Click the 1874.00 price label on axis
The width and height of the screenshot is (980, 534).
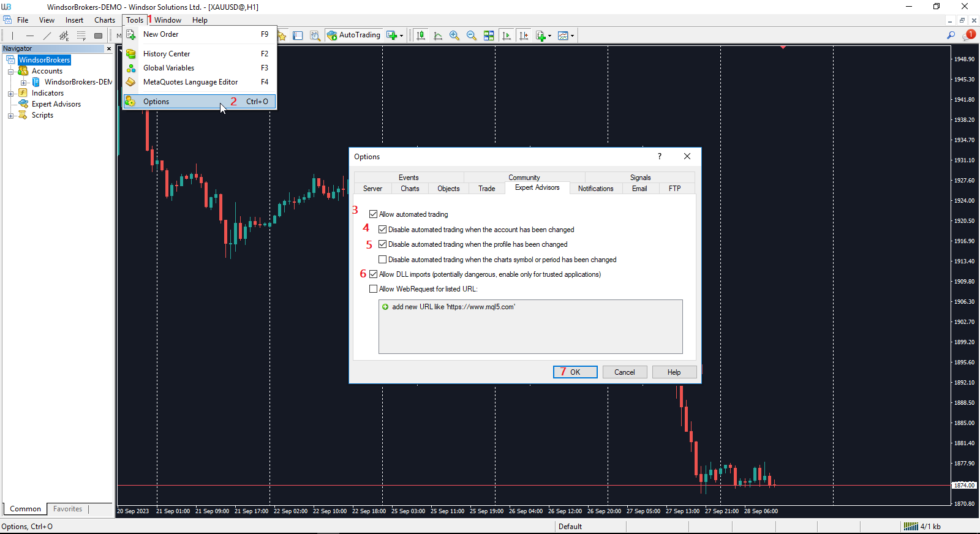[964, 486]
